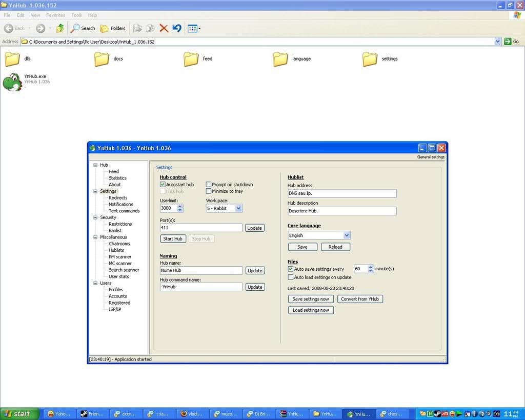Open the Help menu in Explorer
Screen dimensions: 525x420
pyautogui.click(x=92, y=15)
